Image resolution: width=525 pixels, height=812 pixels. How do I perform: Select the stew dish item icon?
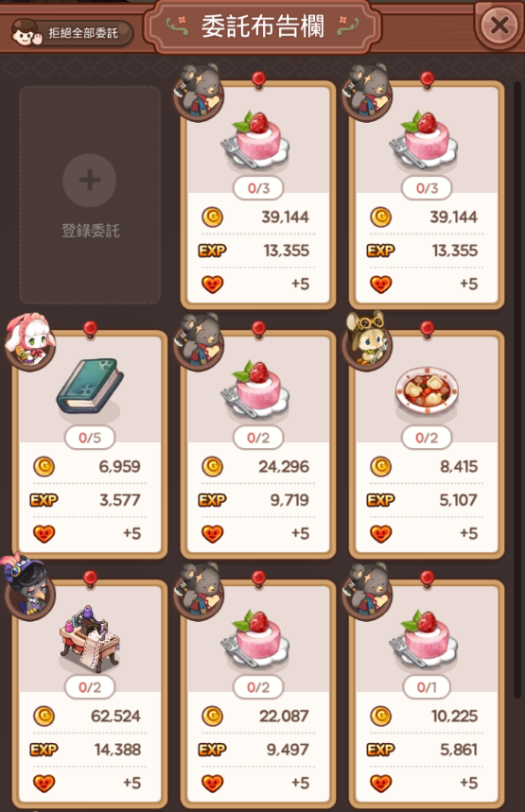click(427, 392)
